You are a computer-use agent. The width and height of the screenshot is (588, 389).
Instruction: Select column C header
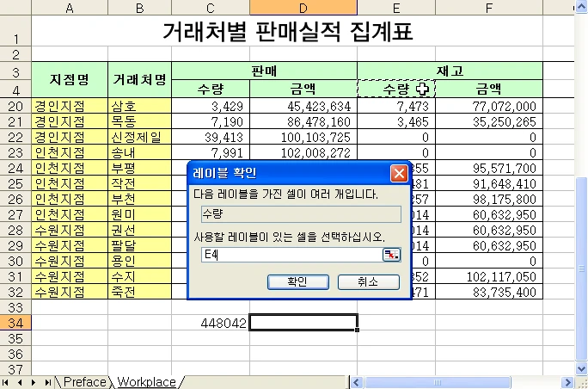tap(211, 8)
